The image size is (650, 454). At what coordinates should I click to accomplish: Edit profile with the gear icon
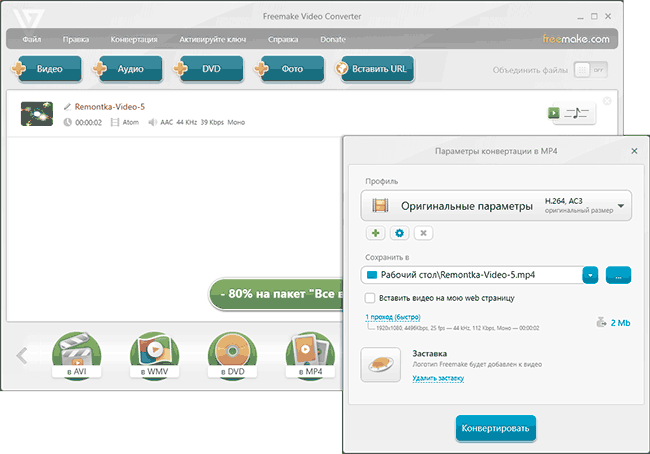399,233
